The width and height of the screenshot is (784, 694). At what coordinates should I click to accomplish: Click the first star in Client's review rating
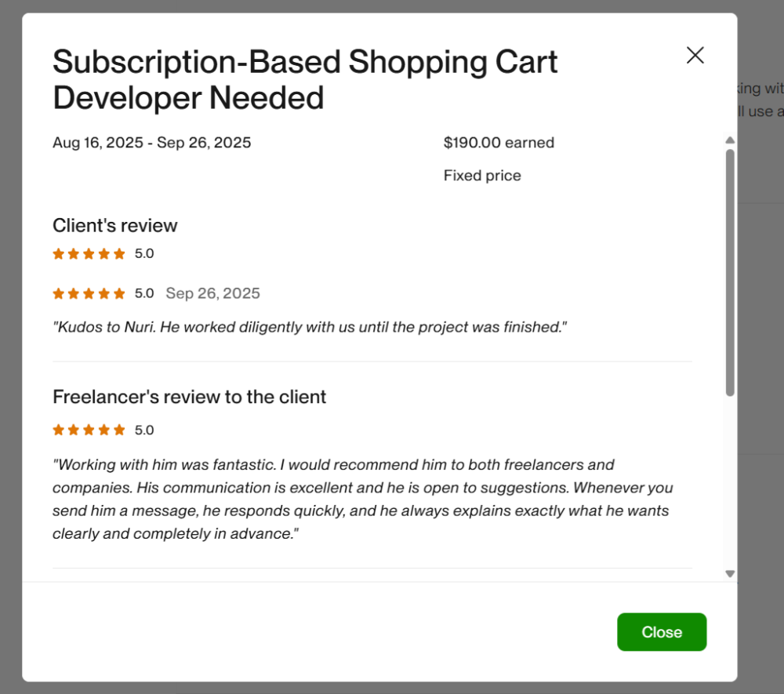(58, 253)
